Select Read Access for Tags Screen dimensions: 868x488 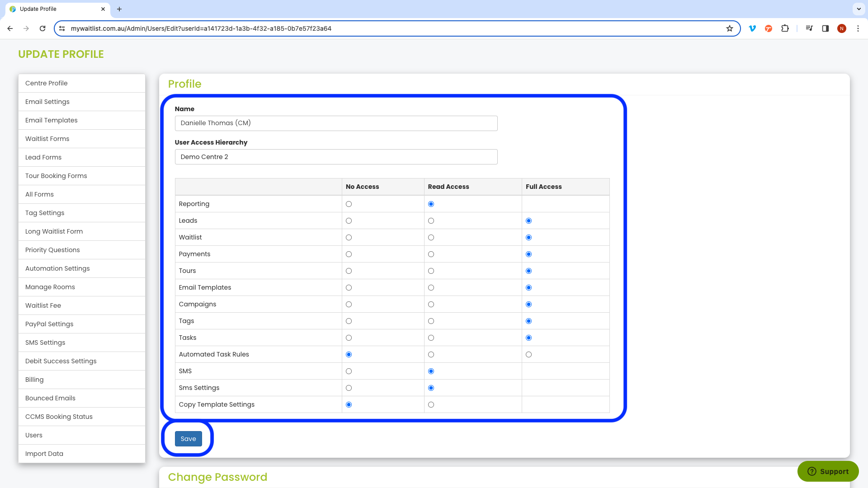pyautogui.click(x=431, y=321)
